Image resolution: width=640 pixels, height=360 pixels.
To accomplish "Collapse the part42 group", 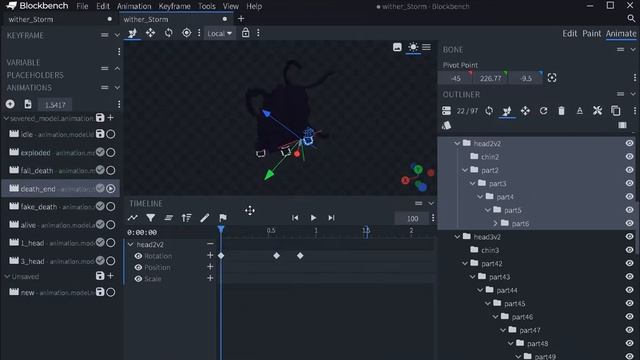I will (x=465, y=263).
